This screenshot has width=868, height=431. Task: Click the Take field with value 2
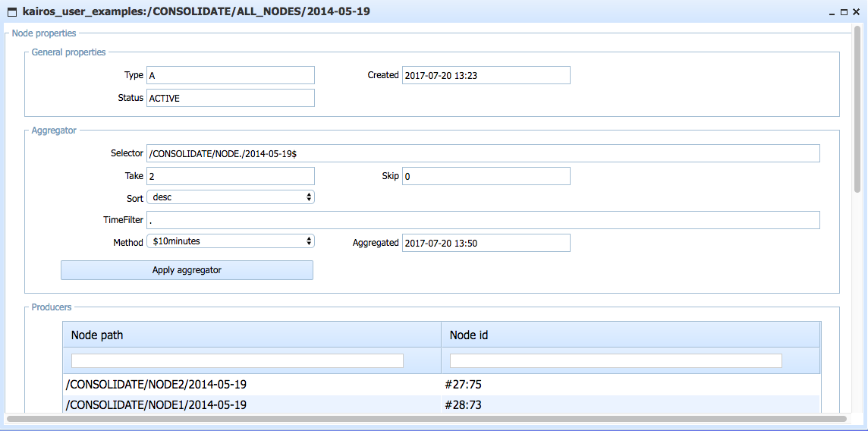coord(231,176)
